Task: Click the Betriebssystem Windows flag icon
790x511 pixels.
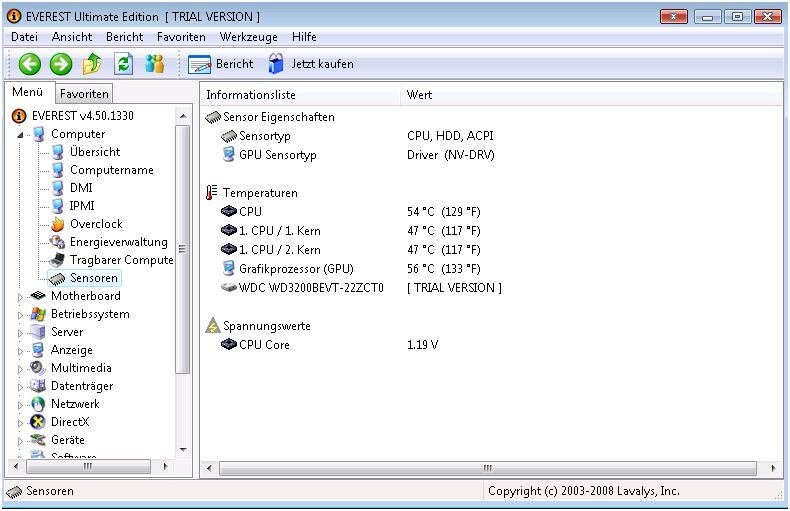Action: (38, 314)
